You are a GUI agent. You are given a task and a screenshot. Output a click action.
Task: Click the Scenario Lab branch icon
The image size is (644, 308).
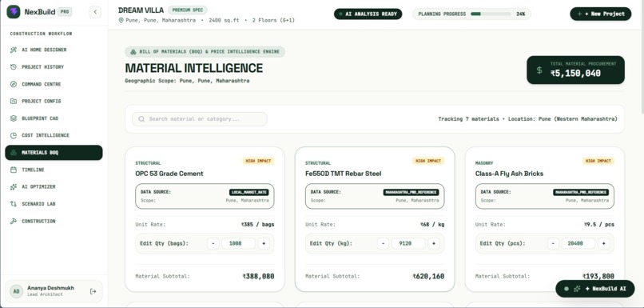[14, 204]
